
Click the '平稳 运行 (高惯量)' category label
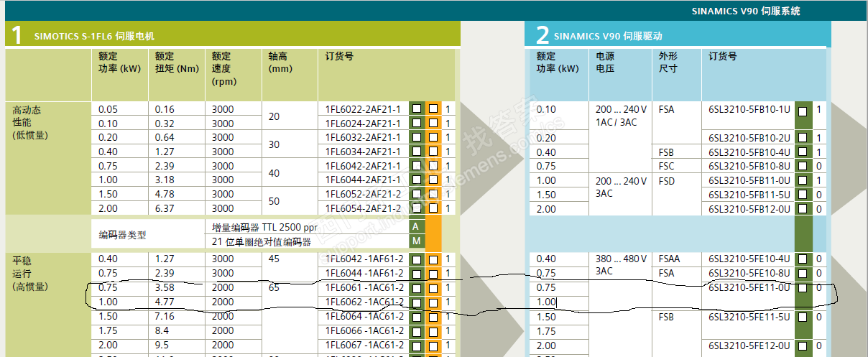pos(30,273)
